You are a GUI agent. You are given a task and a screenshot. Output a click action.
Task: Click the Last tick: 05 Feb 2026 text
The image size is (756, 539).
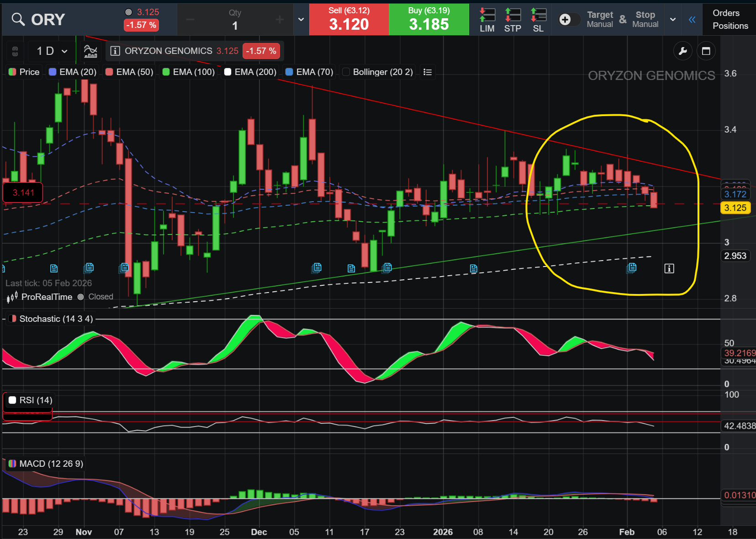coord(48,283)
